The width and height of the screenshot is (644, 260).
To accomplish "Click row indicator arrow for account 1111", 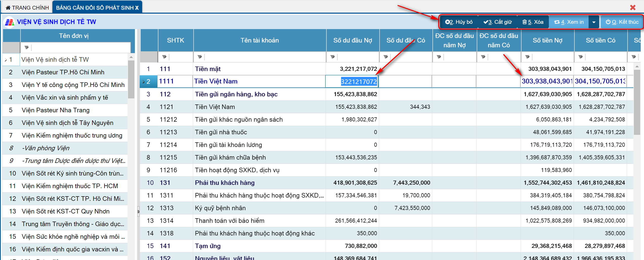I will tap(143, 82).
